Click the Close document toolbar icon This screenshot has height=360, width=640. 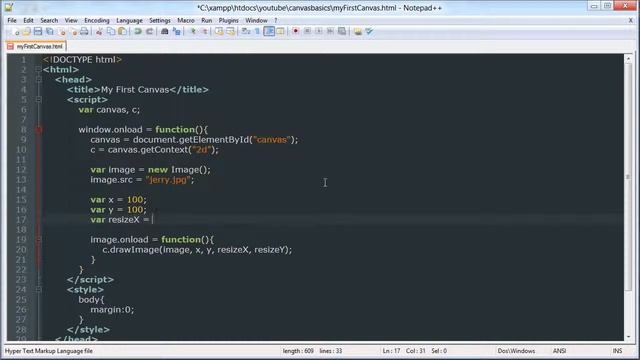[62, 31]
